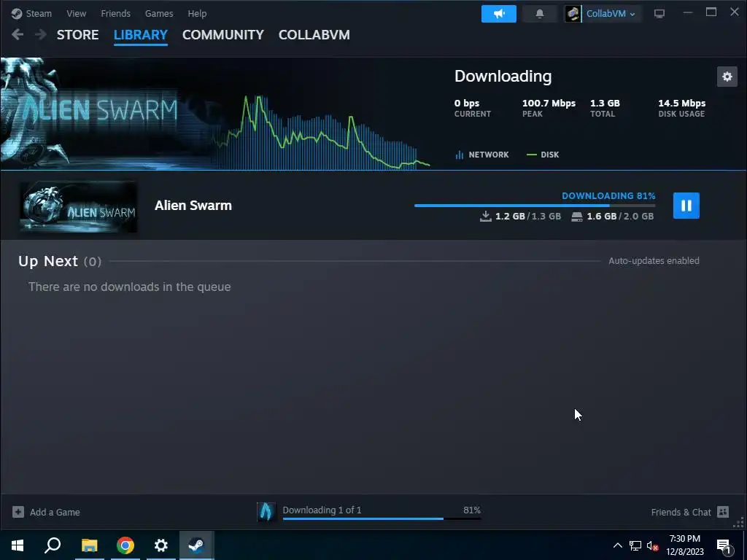Screen dimensions: 747x560
Task: Open File Explorer from the taskbar
Action: (x=89, y=545)
